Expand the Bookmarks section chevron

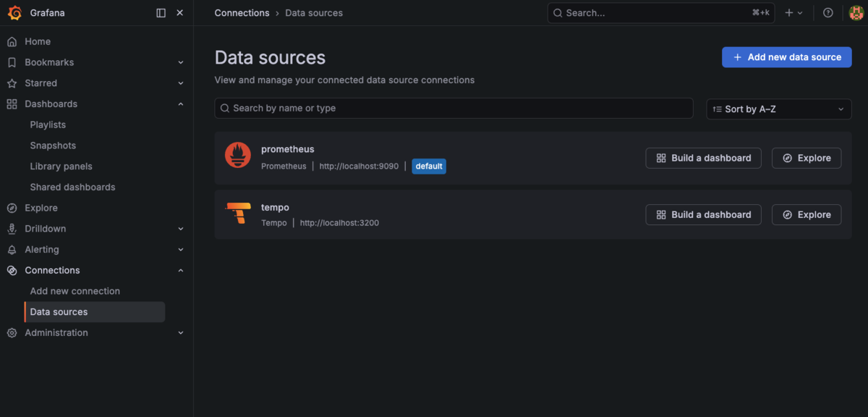pyautogui.click(x=181, y=63)
